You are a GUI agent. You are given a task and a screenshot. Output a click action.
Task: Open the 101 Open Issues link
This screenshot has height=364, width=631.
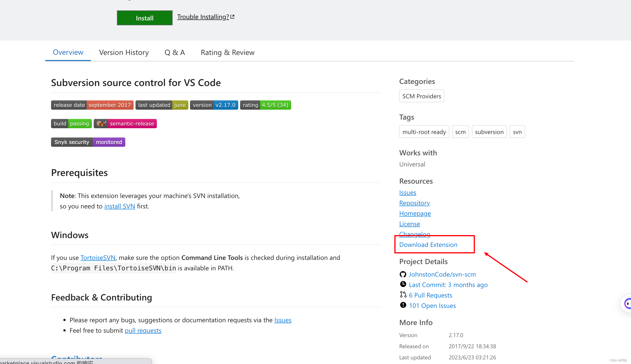(432, 306)
